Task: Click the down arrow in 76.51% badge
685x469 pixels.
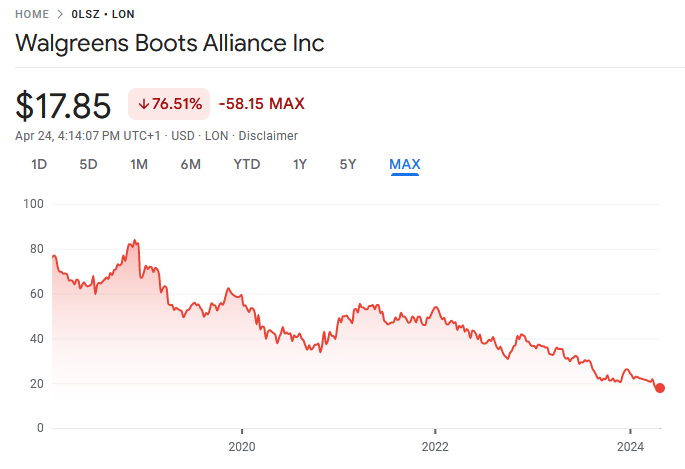Action: (x=144, y=104)
